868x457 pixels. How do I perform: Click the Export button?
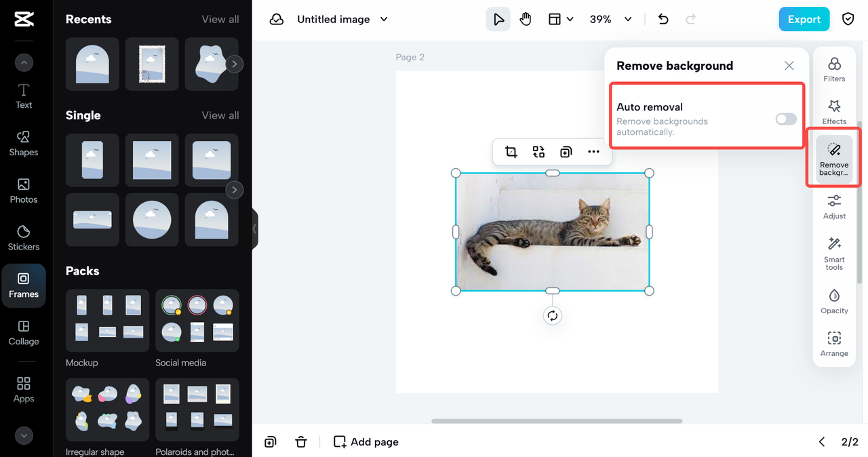point(804,20)
